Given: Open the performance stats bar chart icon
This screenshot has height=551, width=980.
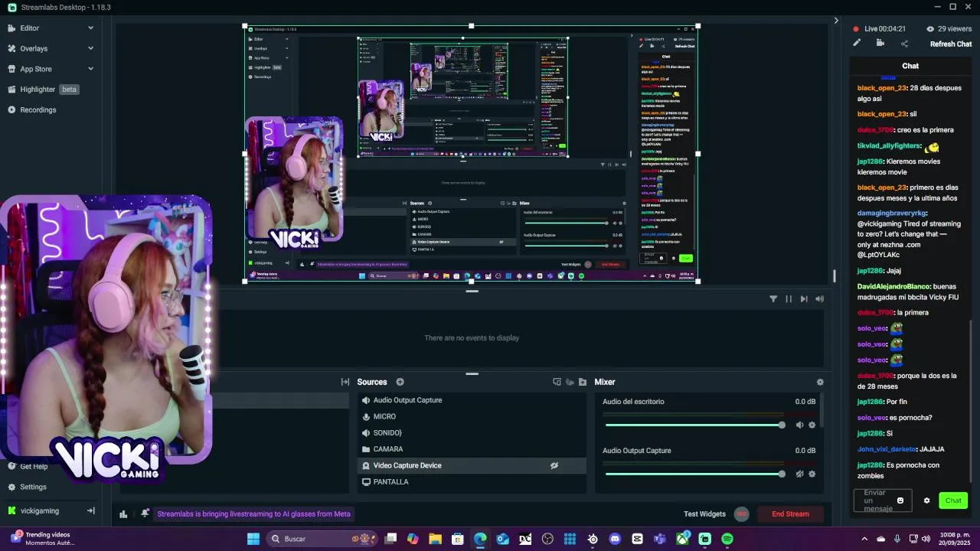Looking at the screenshot, I should coord(123,514).
